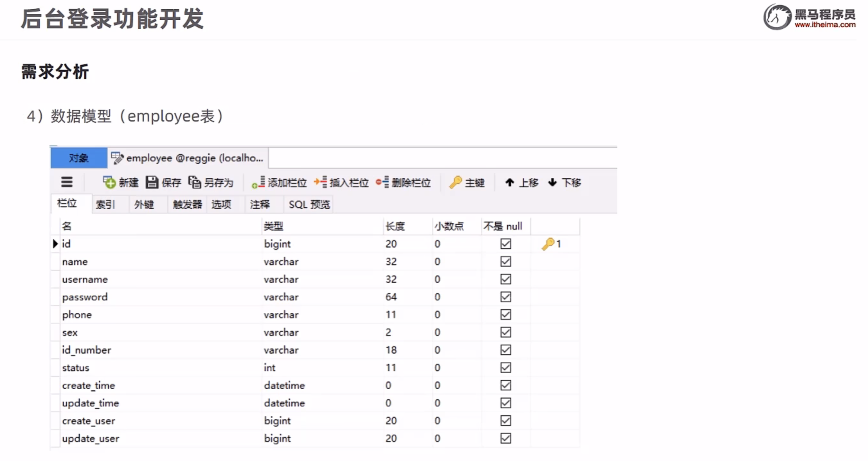The height and width of the screenshot is (461, 868).
Task: Click the Add Field (添加栏位) icon
Action: [x=258, y=182]
